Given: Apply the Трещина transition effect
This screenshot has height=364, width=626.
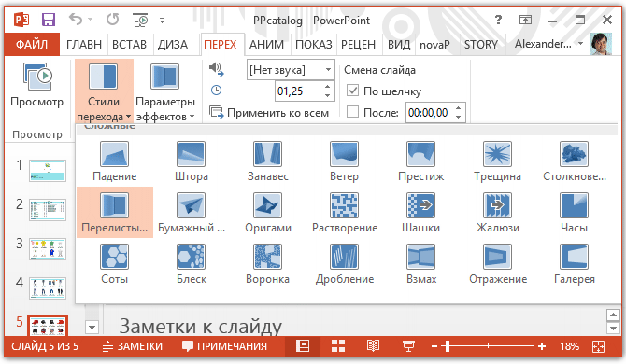Looking at the screenshot, I should click(x=497, y=161).
